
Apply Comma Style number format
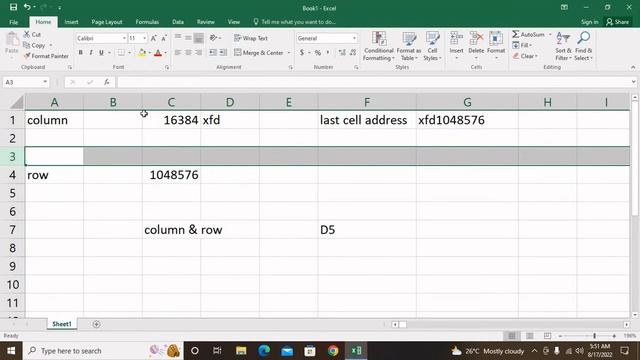click(x=328, y=53)
